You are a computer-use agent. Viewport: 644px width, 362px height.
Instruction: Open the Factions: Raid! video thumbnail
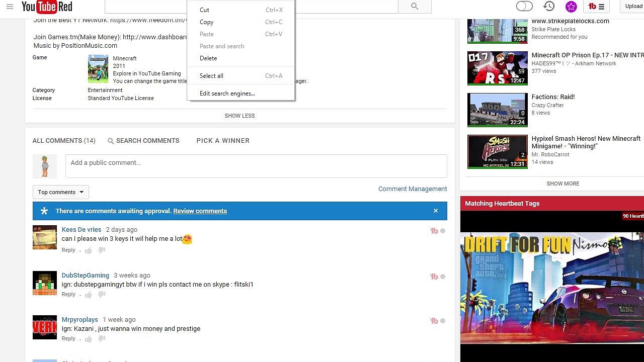498,110
